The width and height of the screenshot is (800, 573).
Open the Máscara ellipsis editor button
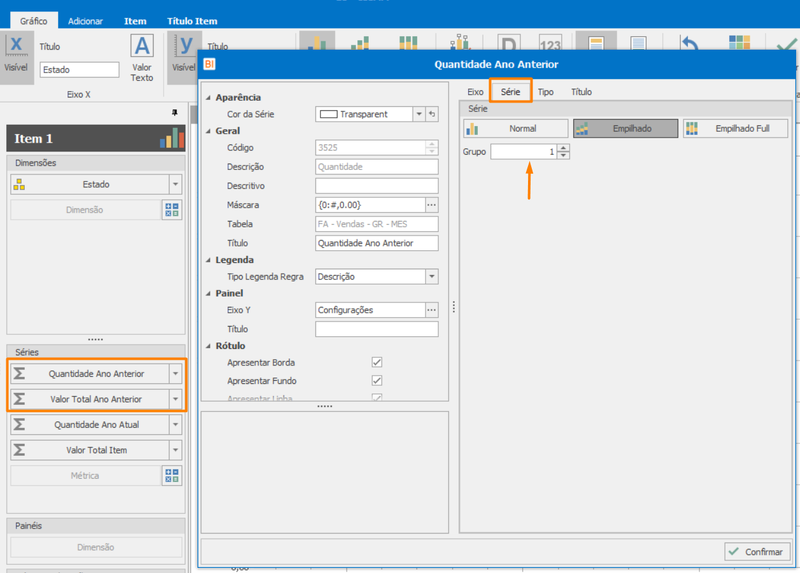point(432,205)
